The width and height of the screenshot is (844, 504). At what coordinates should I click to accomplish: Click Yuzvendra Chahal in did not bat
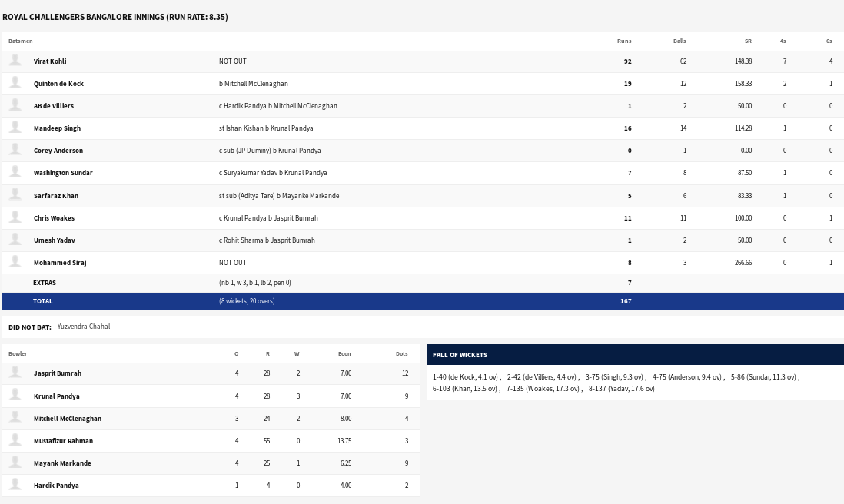(x=84, y=327)
